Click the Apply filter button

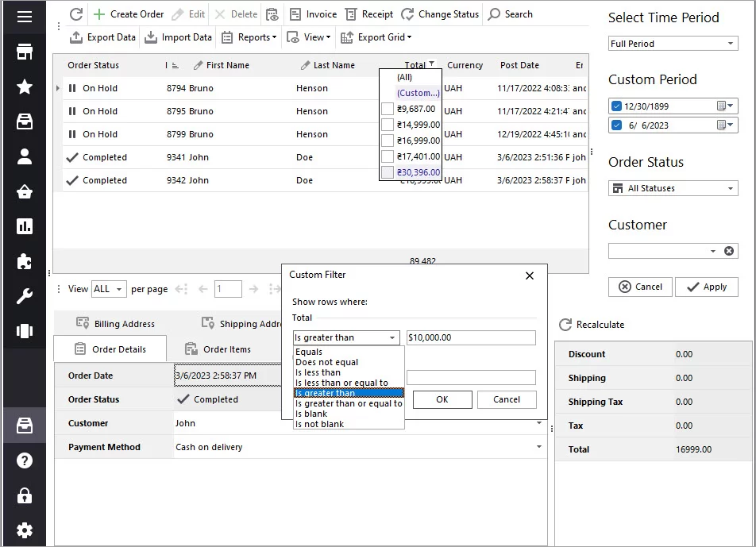tap(706, 287)
